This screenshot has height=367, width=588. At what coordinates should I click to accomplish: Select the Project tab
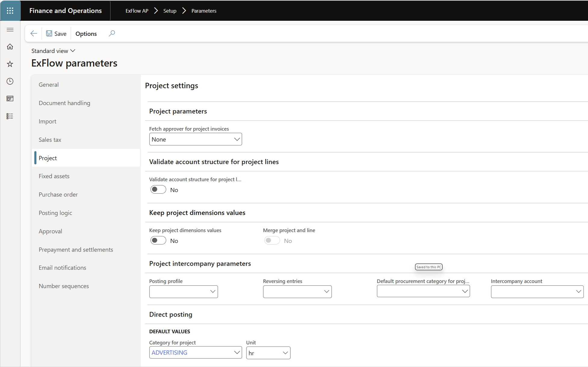(x=86, y=158)
